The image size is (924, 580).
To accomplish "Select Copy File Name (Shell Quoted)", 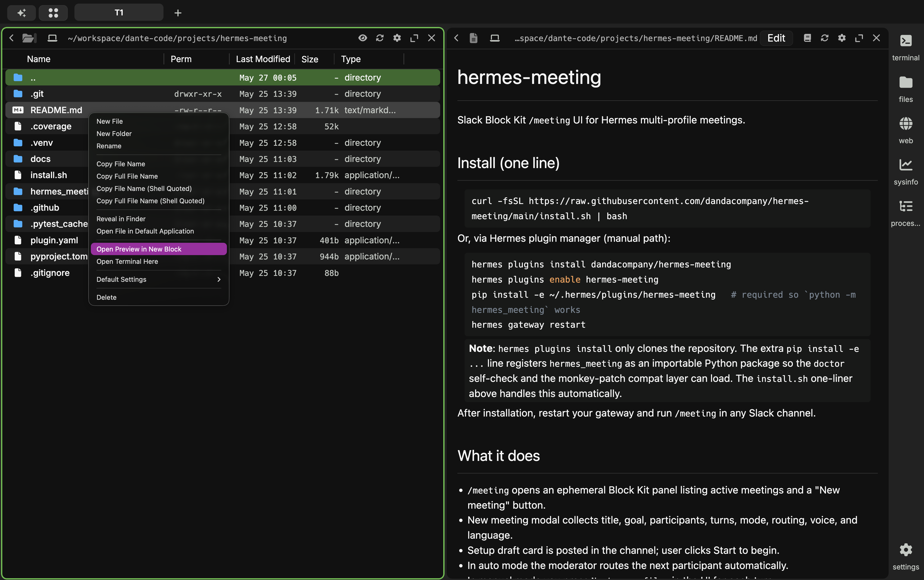I will [159, 188].
